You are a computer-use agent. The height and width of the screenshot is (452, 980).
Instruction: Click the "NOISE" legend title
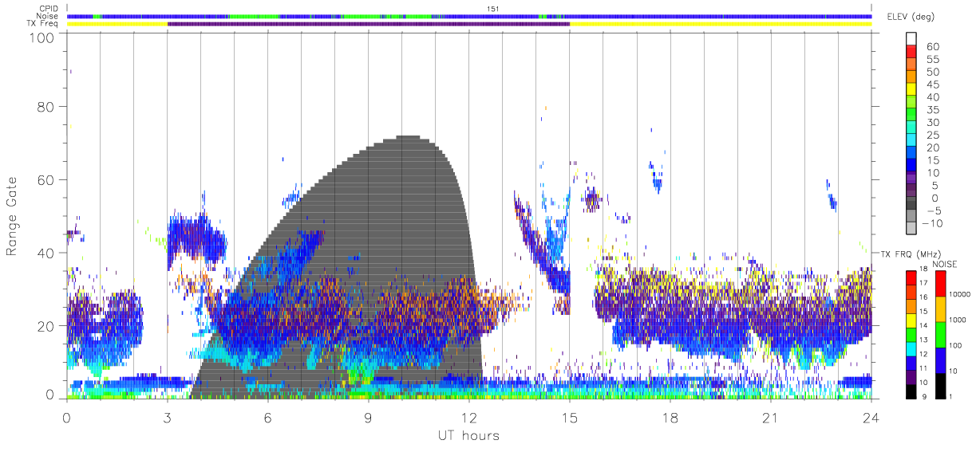tap(944, 263)
